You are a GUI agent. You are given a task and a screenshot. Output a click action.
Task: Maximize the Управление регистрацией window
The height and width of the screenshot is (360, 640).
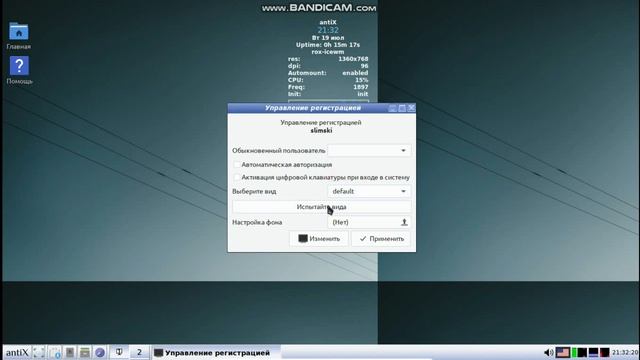[x=402, y=108]
